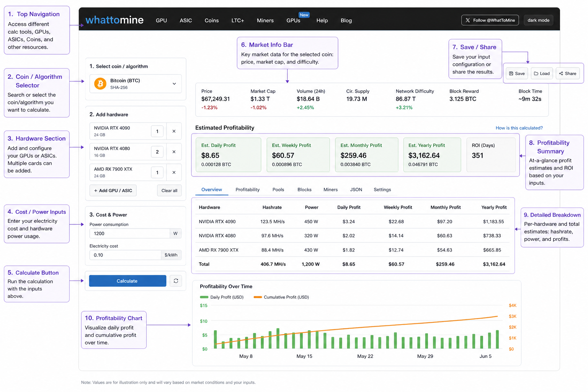The image size is (588, 392).
Task: Click the ROI (Days) card
Action: coord(491,155)
